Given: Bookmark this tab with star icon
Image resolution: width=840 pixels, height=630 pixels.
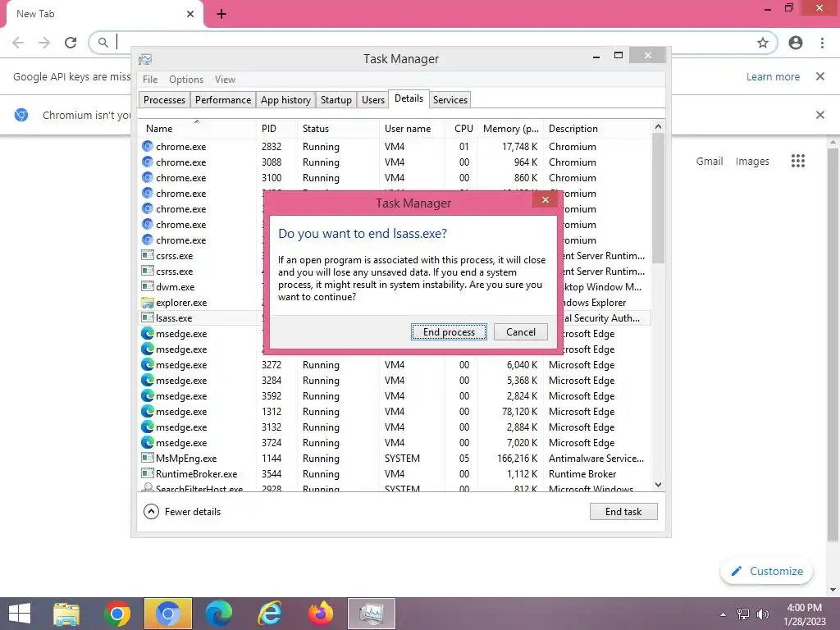Looking at the screenshot, I should (x=763, y=43).
